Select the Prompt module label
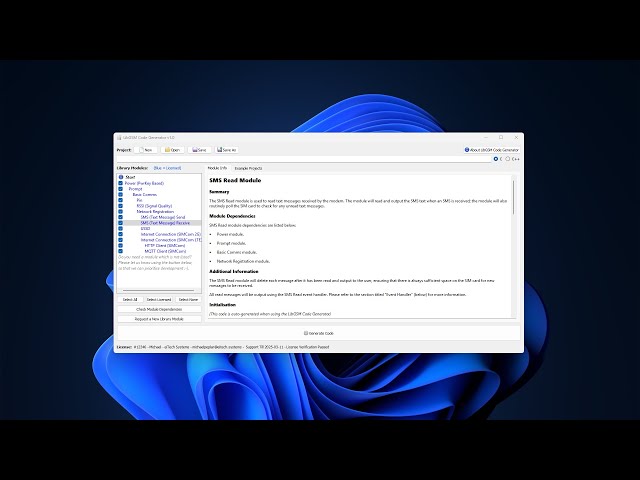This screenshot has width=640, height=480. click(x=136, y=189)
